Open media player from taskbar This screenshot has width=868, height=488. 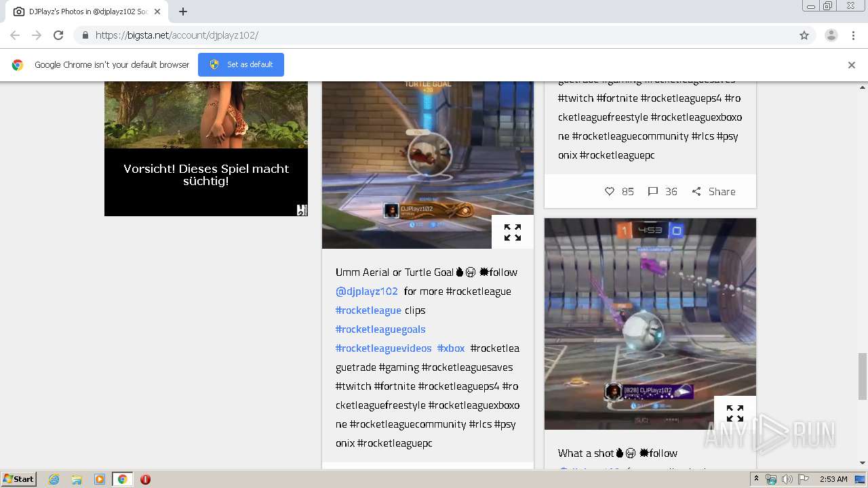100,479
